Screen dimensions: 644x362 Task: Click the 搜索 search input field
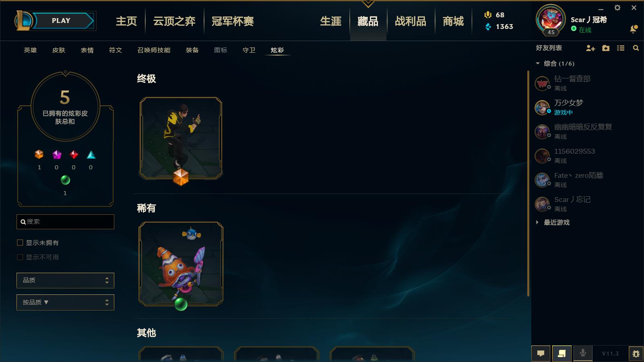tap(65, 222)
